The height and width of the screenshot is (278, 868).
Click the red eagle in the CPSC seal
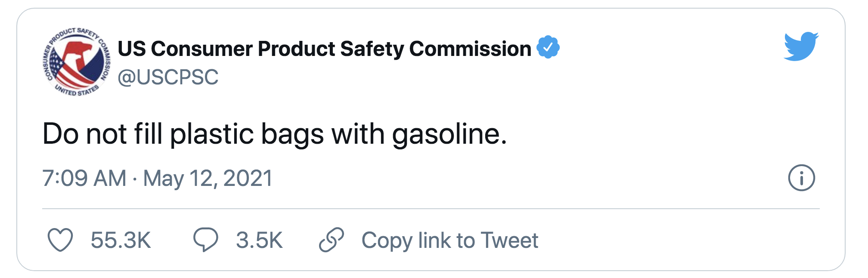(x=79, y=56)
